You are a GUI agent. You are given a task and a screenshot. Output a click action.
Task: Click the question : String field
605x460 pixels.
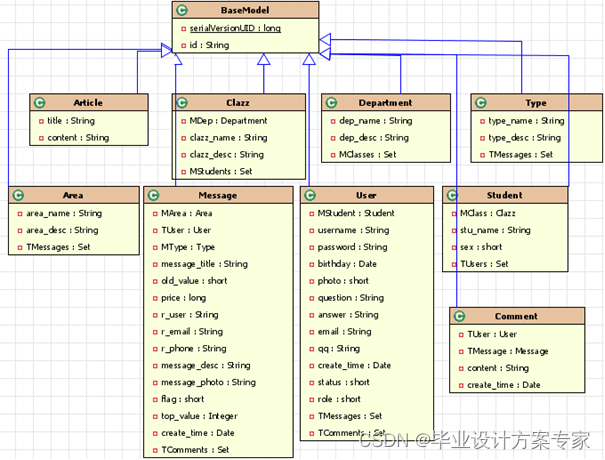pos(351,298)
